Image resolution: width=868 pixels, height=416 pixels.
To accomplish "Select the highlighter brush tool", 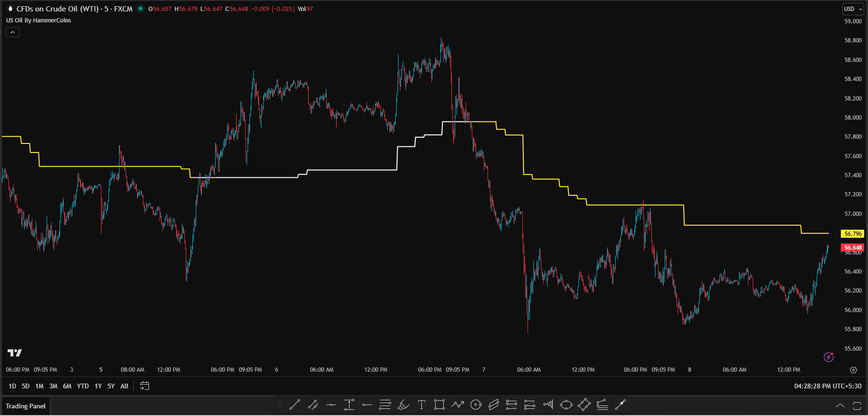I will coord(403,405).
